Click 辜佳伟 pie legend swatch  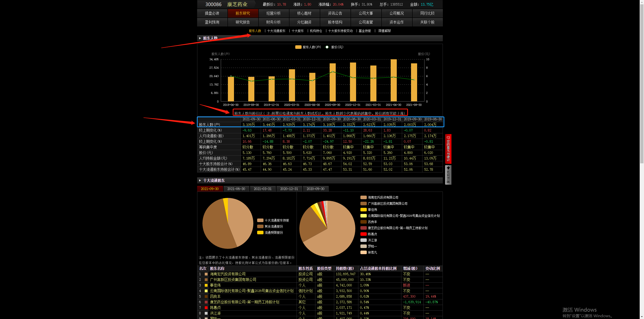click(363, 210)
